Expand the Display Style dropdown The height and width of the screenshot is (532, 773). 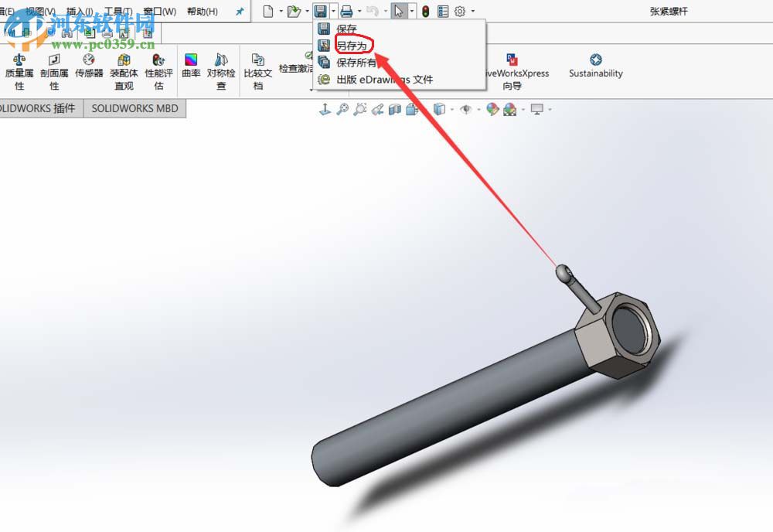point(451,109)
